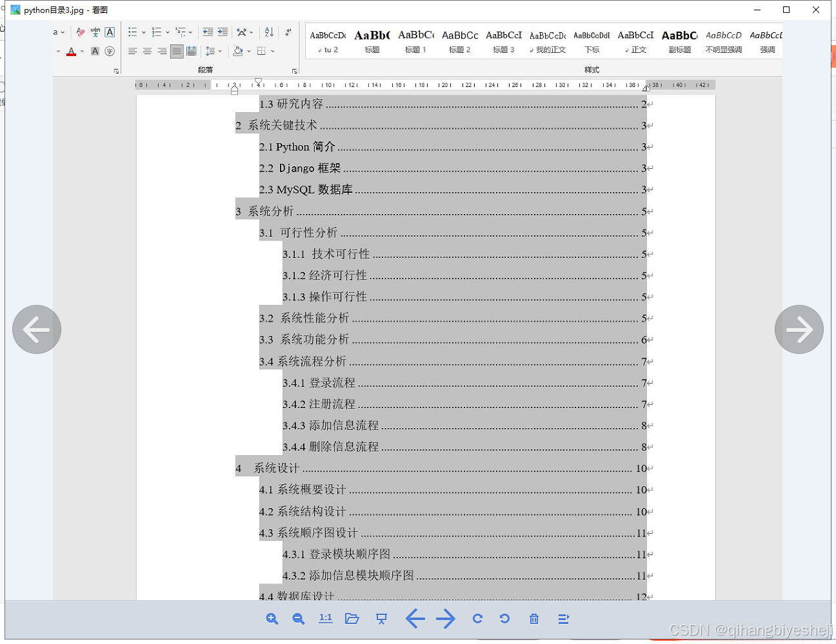Toggle centered text alignment
This screenshot has height=644, width=836.
tap(147, 51)
